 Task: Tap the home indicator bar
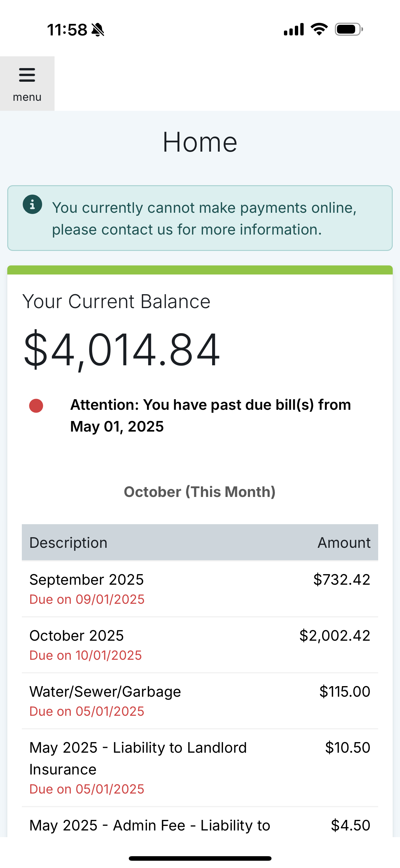click(200, 858)
